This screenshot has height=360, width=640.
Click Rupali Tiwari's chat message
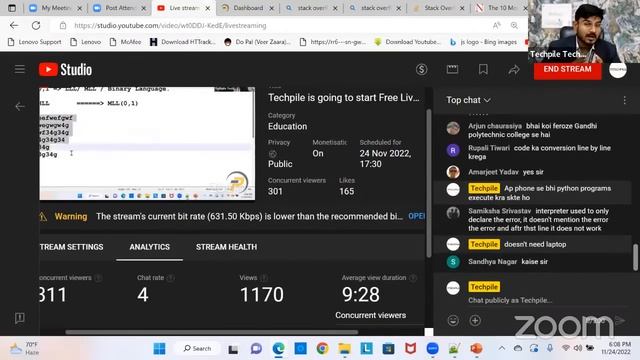[x=532, y=152]
